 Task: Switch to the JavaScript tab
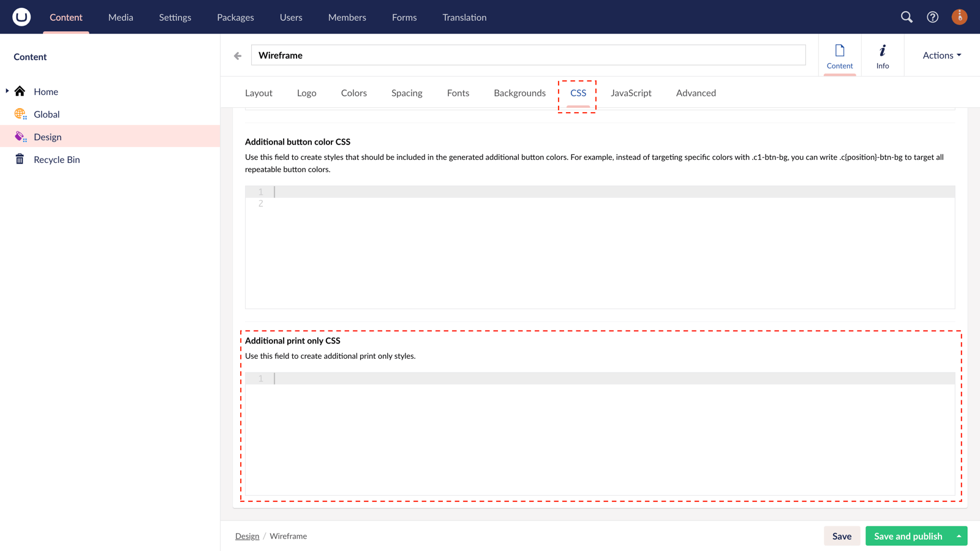[x=631, y=93]
